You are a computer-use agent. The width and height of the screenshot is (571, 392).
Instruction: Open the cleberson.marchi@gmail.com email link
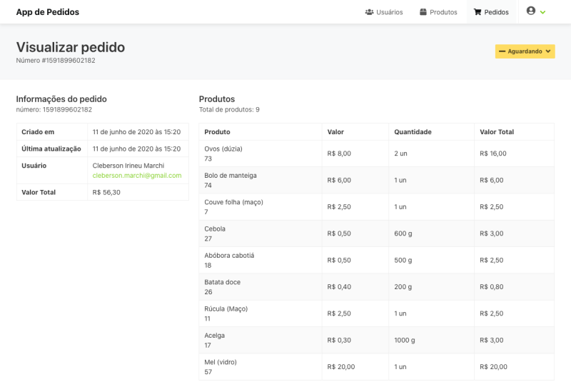pyautogui.click(x=137, y=176)
